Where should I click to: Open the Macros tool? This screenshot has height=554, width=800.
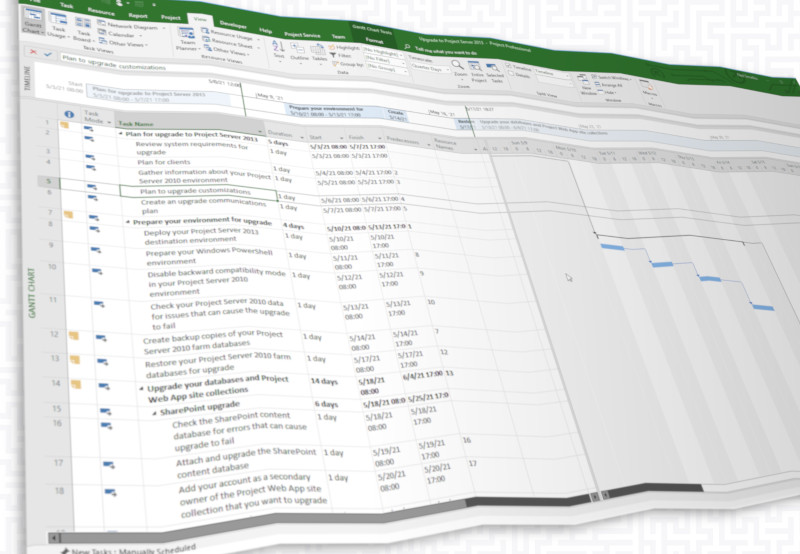pyautogui.click(x=648, y=90)
